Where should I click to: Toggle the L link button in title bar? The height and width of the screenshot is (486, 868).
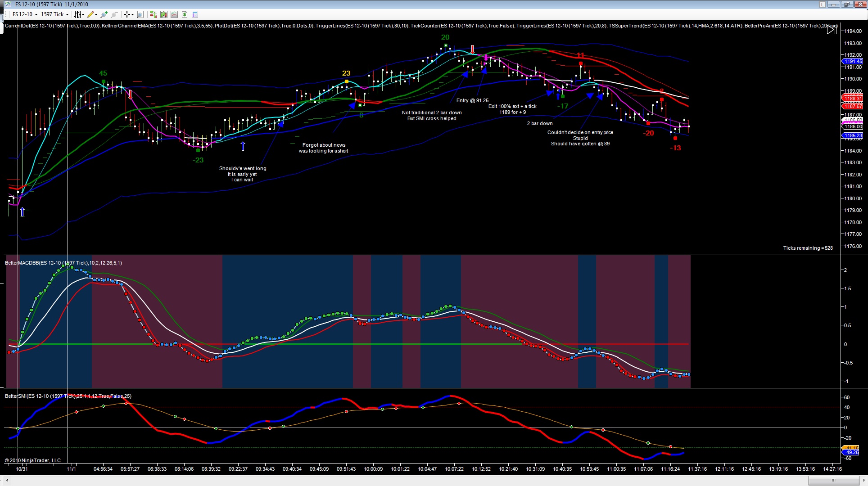click(x=822, y=4)
